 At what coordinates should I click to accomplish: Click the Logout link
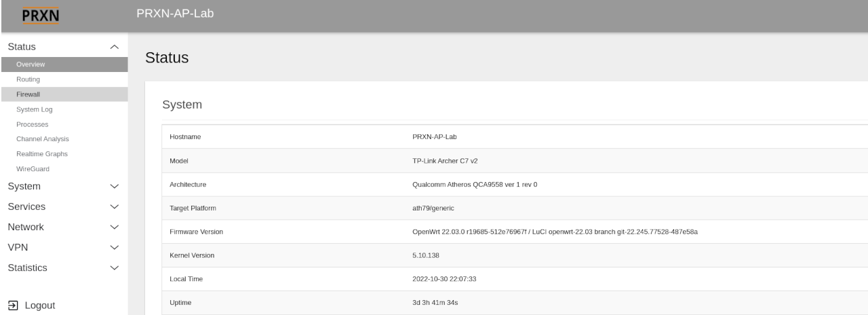(x=39, y=305)
